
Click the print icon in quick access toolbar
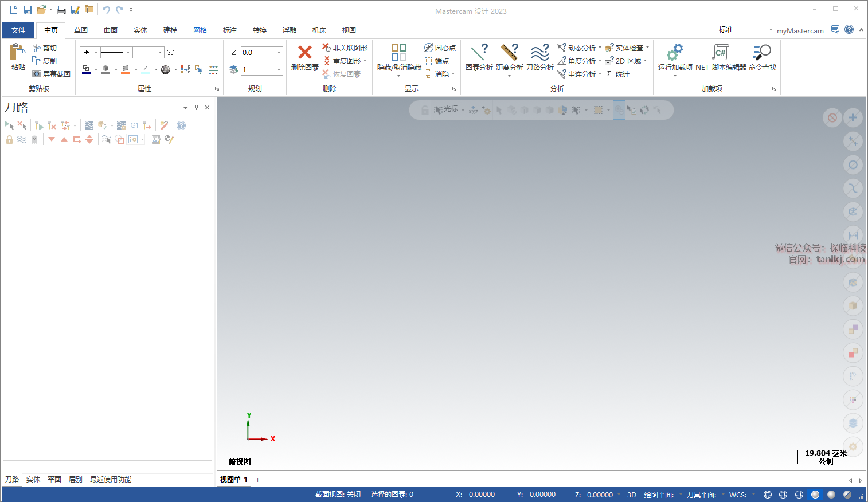click(x=61, y=10)
